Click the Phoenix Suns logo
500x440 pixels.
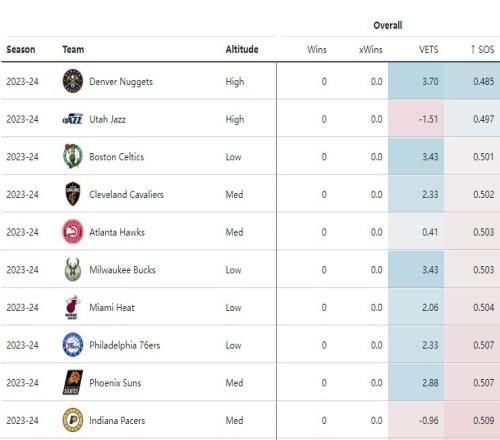(73, 382)
